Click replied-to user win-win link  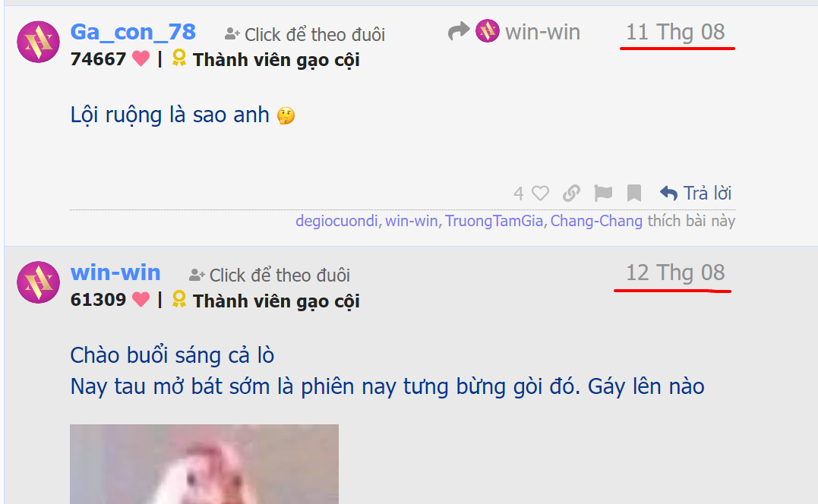[x=542, y=32]
